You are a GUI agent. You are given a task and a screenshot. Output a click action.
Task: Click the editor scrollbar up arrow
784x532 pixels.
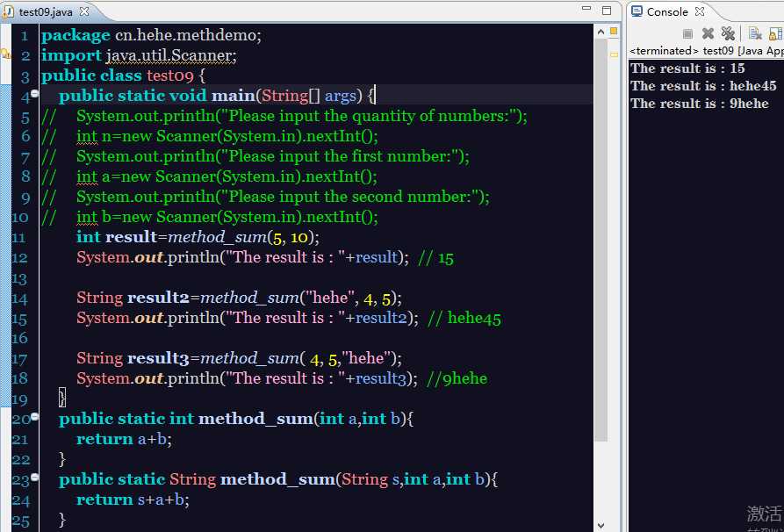[x=601, y=31]
